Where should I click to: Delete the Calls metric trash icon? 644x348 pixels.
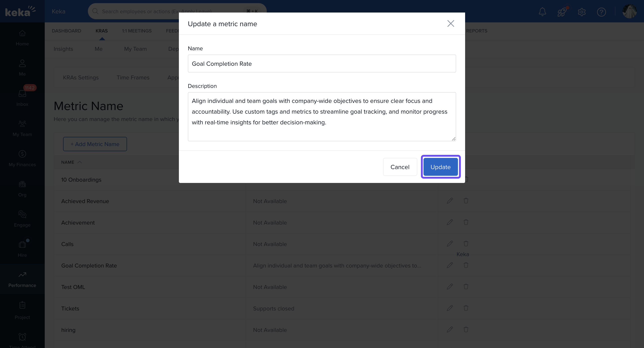(466, 244)
